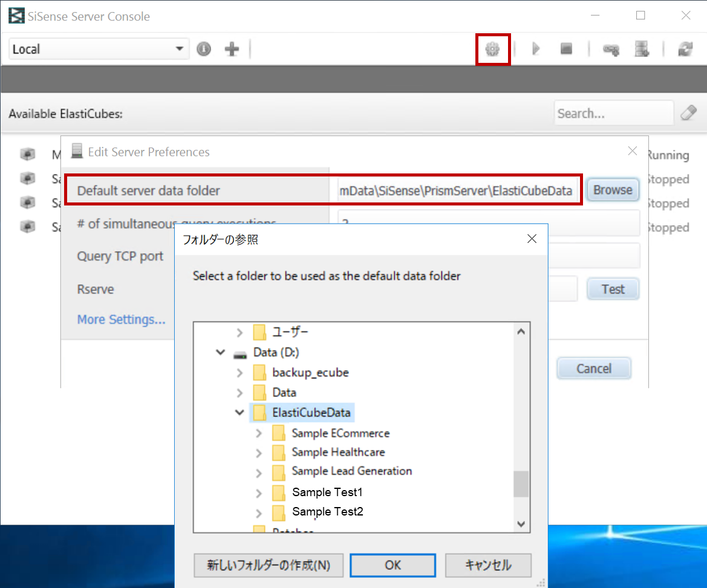Screen dimensions: 707x588
Task: Open the More Settings... link
Action: 122,319
